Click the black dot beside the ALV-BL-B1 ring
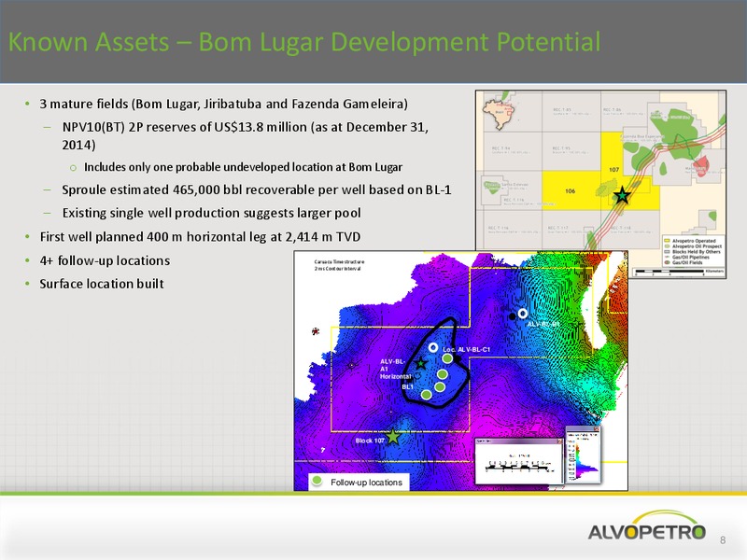747x560 pixels. tap(512, 316)
